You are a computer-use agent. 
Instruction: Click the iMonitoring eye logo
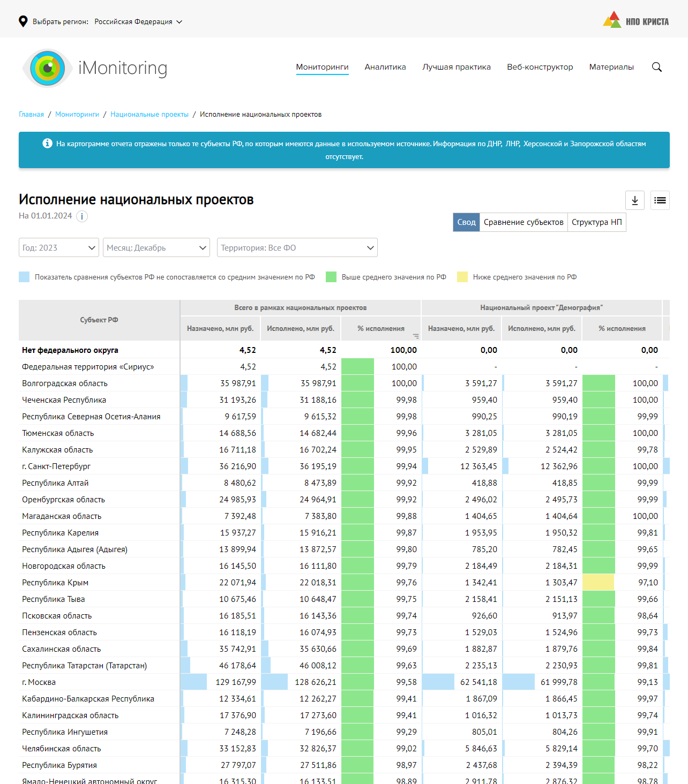point(47,68)
